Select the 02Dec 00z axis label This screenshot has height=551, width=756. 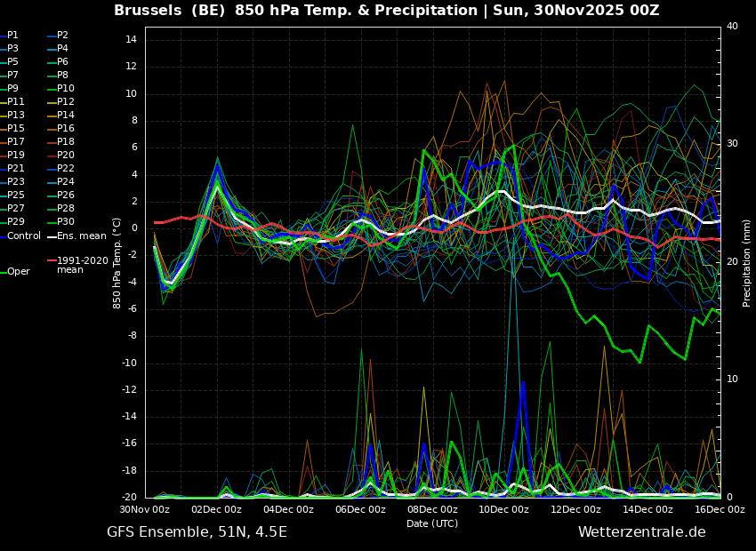coord(216,510)
